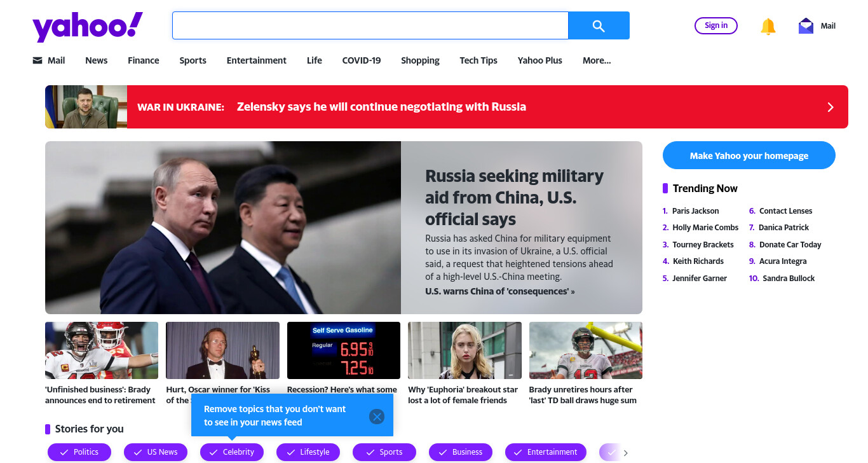Open the News section
The image size is (868, 463).
(97, 60)
